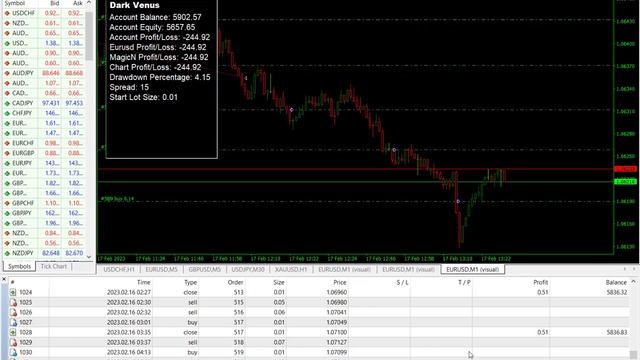Select the CADJPY ask value 97.453
This screenshot has height=360, width=640.
pyautogui.click(x=74, y=103)
